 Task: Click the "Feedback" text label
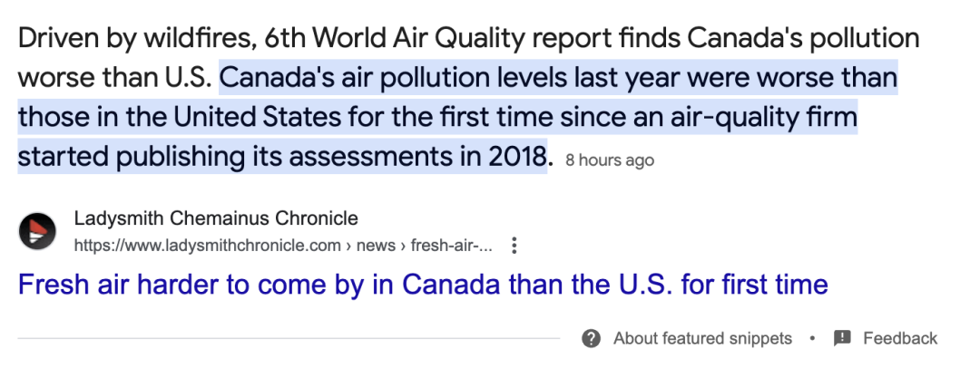click(x=900, y=338)
